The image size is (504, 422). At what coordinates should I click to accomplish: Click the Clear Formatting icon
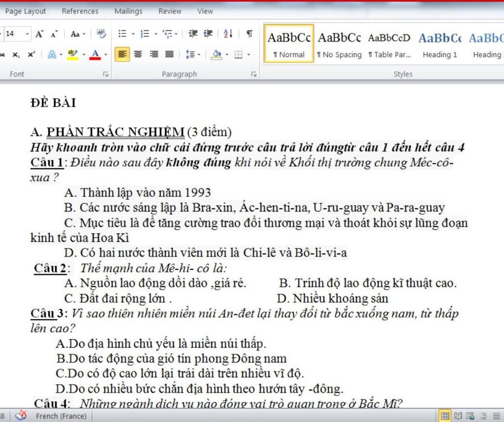click(x=101, y=34)
